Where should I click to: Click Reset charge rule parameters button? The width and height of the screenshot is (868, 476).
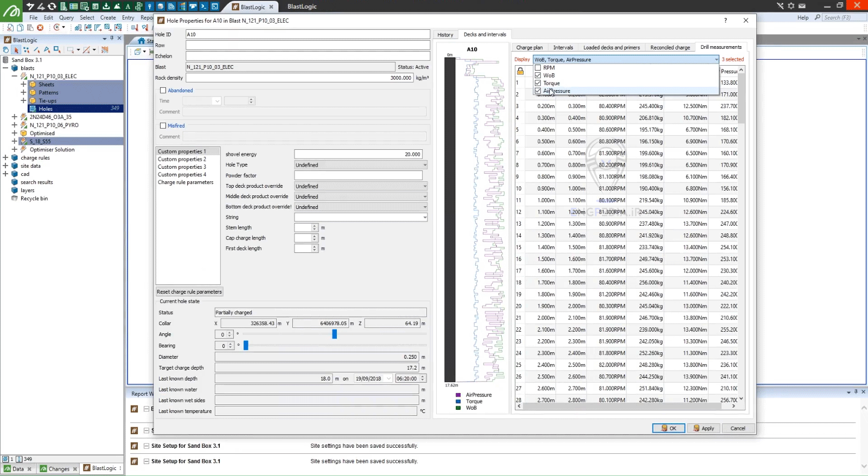(x=189, y=292)
